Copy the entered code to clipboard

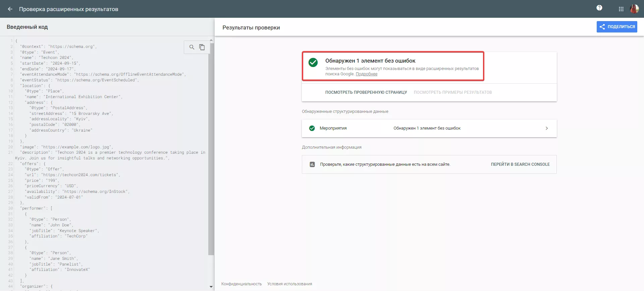[x=202, y=47]
